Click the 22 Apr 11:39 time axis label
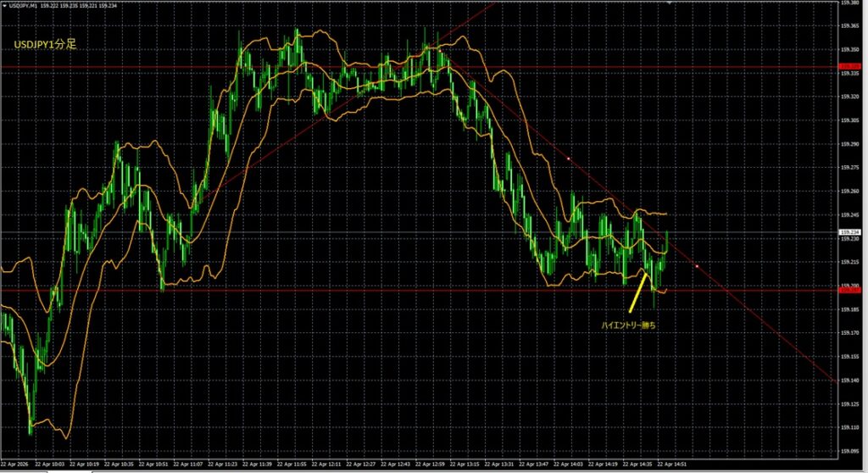This screenshot has width=868, height=473. click(x=258, y=465)
